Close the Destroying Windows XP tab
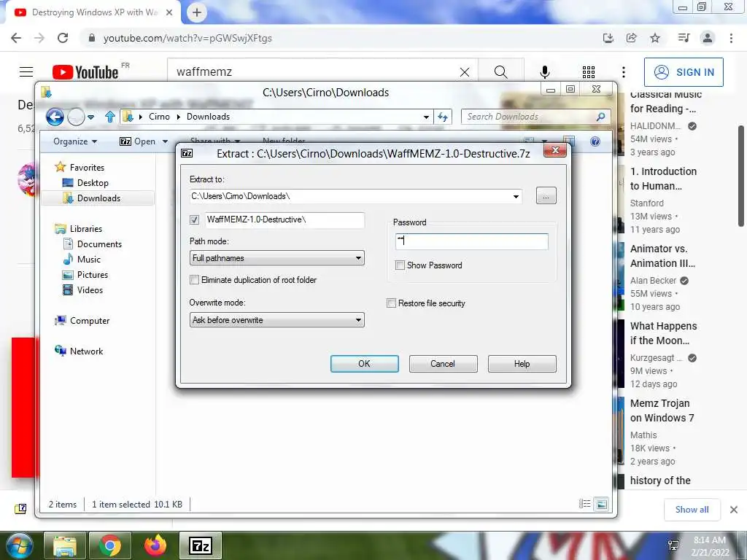 tap(169, 13)
